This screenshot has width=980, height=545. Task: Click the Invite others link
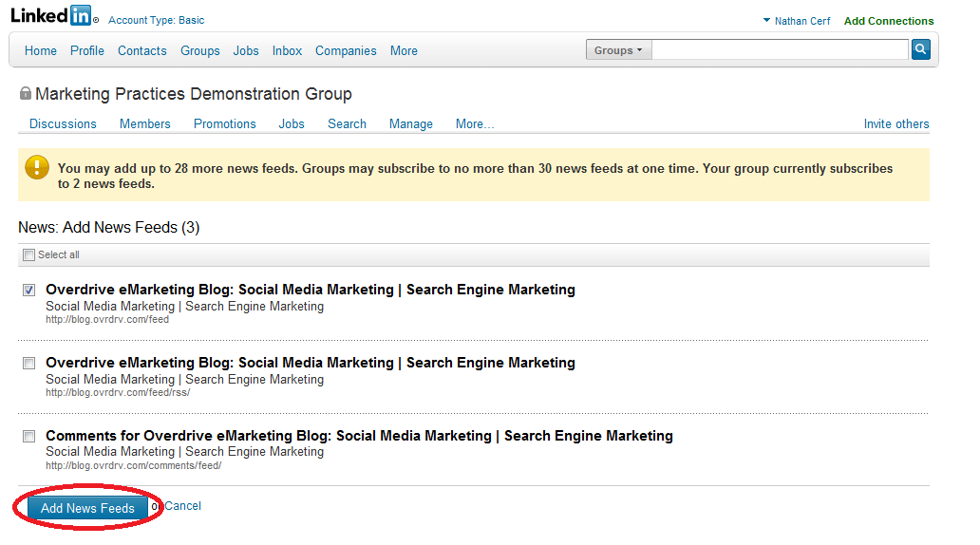coord(896,123)
